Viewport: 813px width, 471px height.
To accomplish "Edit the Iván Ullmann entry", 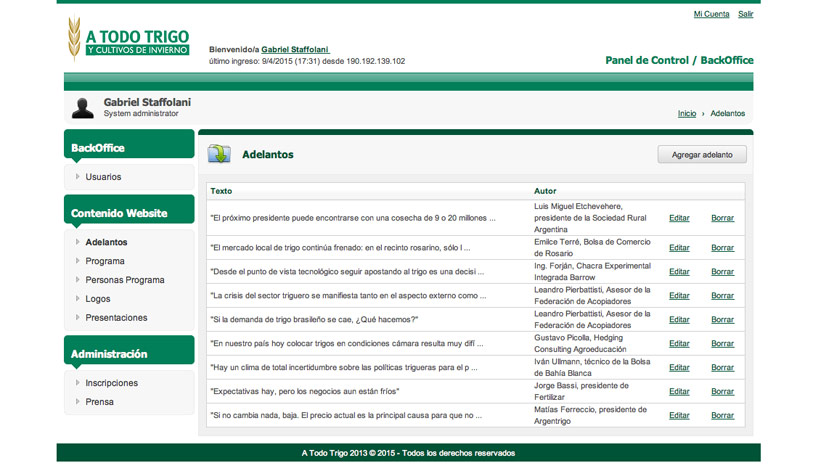I will pos(679,367).
